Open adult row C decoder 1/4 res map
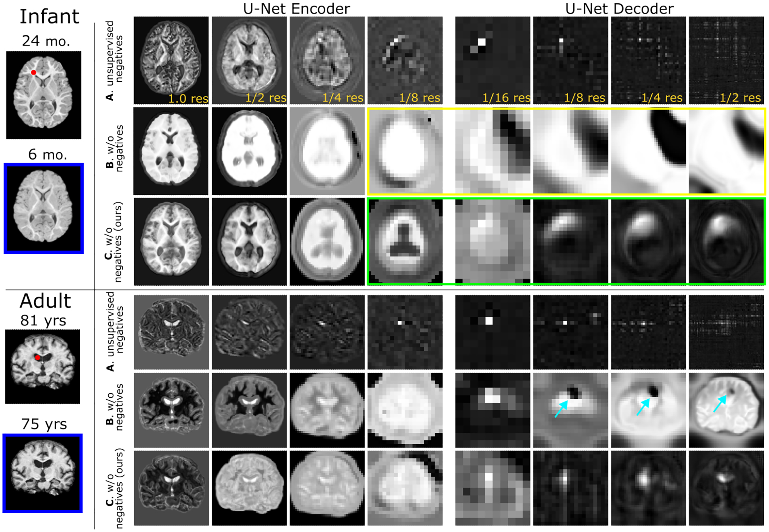This screenshot has width=769, height=532. pyautogui.click(x=648, y=488)
